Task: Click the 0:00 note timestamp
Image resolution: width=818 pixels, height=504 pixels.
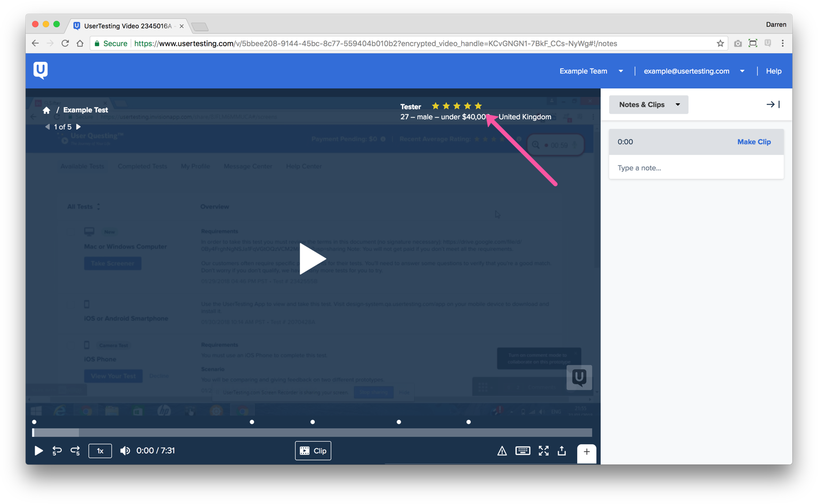Action: tap(625, 142)
